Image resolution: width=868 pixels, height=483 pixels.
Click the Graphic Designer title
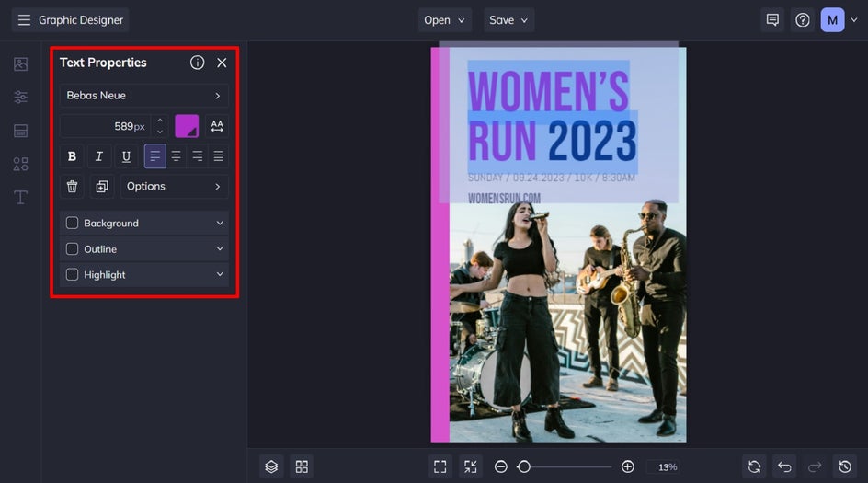pyautogui.click(x=81, y=20)
